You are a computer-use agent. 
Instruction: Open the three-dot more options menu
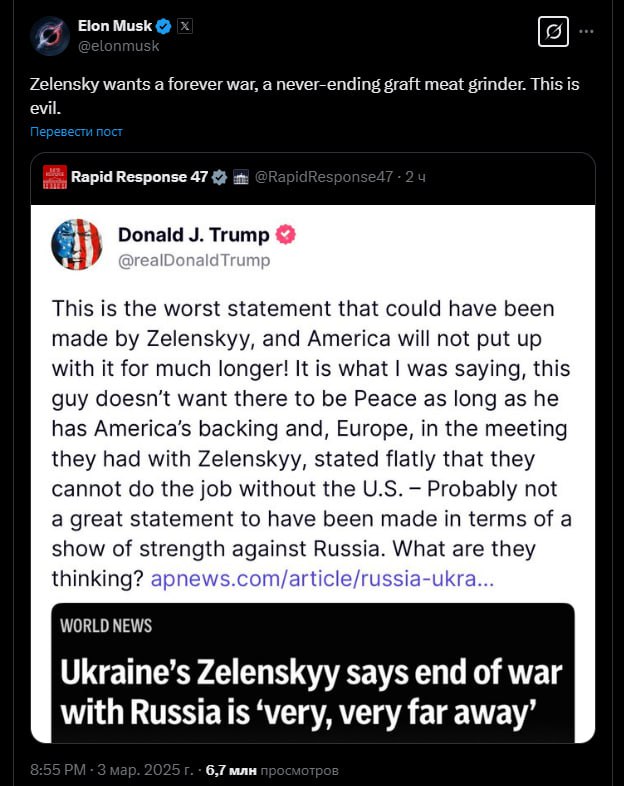587,32
